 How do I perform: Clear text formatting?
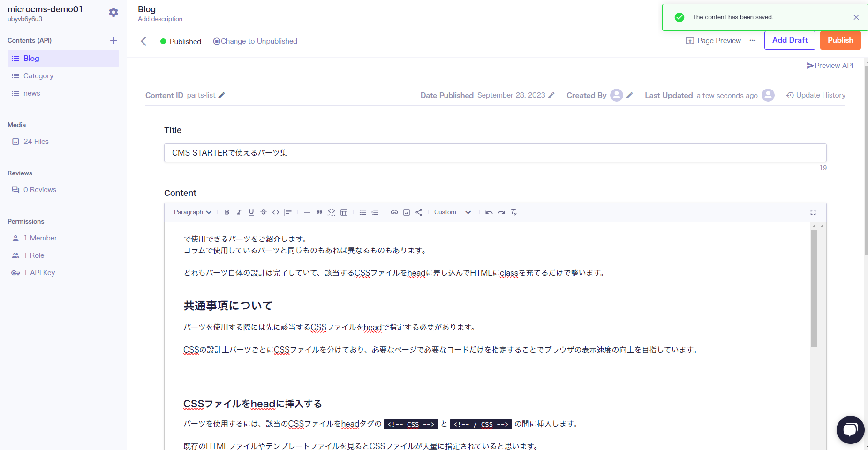pyautogui.click(x=513, y=212)
